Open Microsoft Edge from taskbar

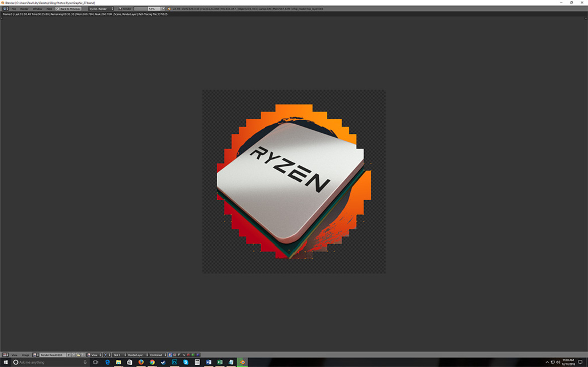click(x=107, y=362)
